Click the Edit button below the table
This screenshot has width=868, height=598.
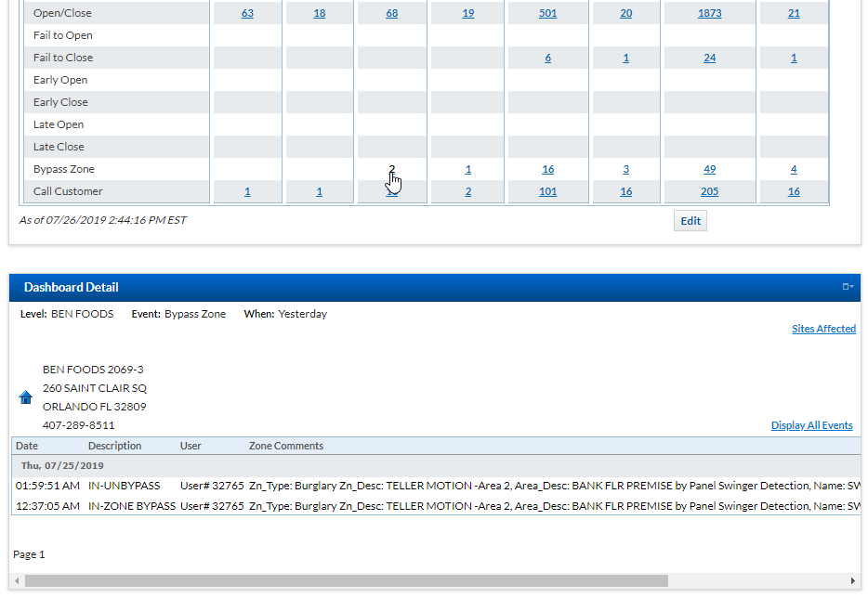point(690,221)
